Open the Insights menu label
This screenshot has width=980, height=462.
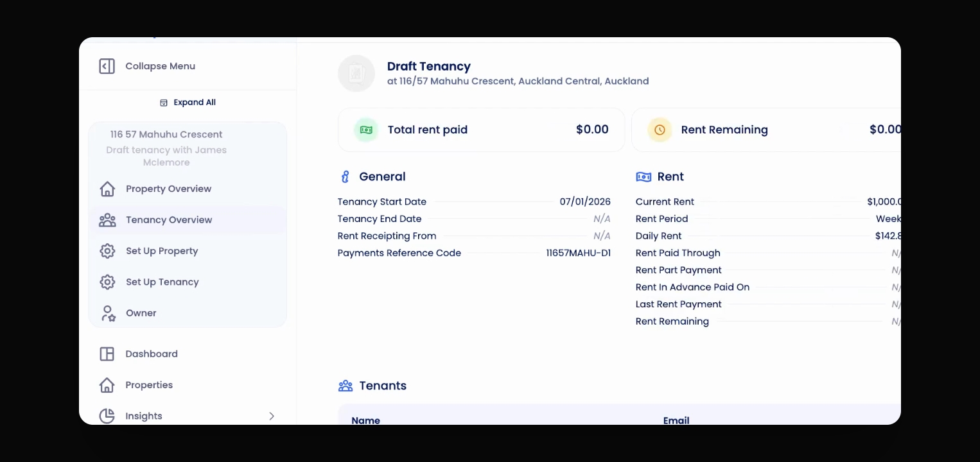(144, 416)
